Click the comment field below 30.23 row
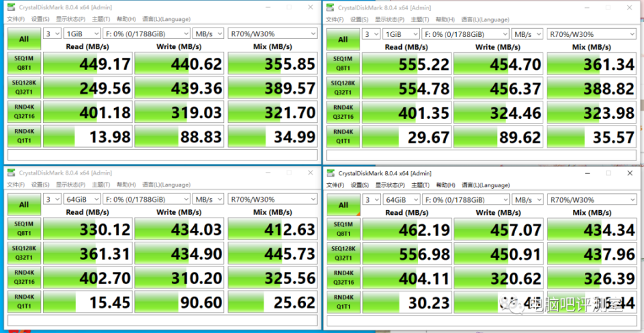This screenshot has width=644, height=333. pyautogui.click(x=482, y=321)
